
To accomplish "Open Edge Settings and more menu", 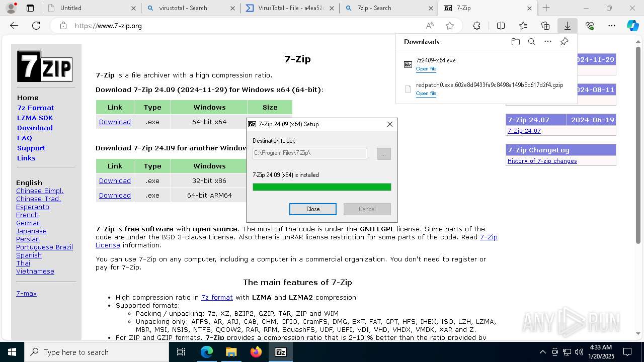I will pos(612,26).
